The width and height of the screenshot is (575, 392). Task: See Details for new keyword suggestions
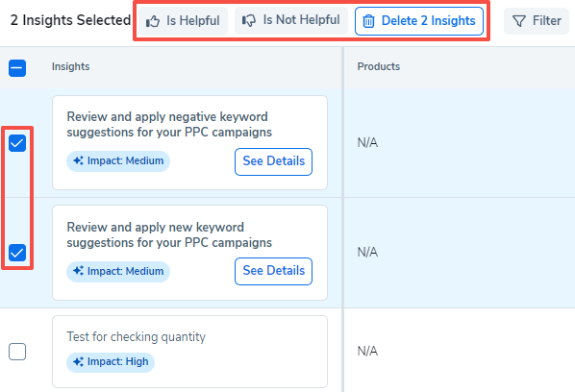[274, 271]
